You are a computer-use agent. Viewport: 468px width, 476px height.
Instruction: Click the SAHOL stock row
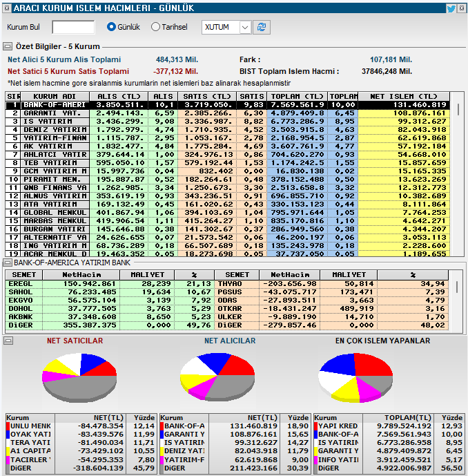[110, 292]
